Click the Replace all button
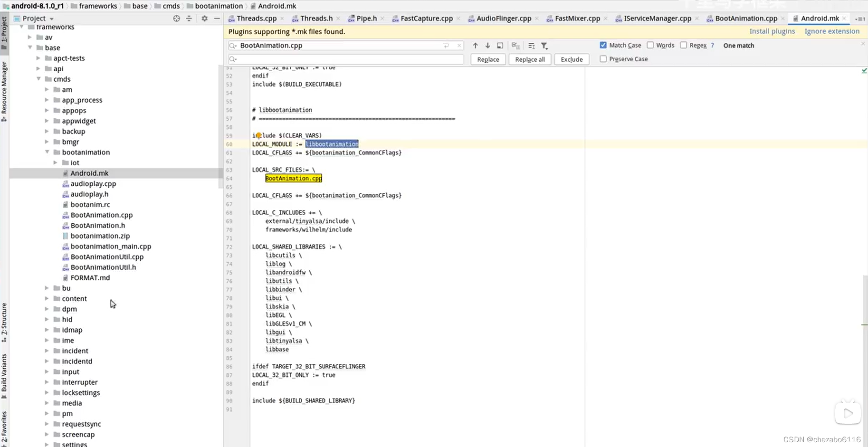The width and height of the screenshot is (868, 447). coord(530,59)
